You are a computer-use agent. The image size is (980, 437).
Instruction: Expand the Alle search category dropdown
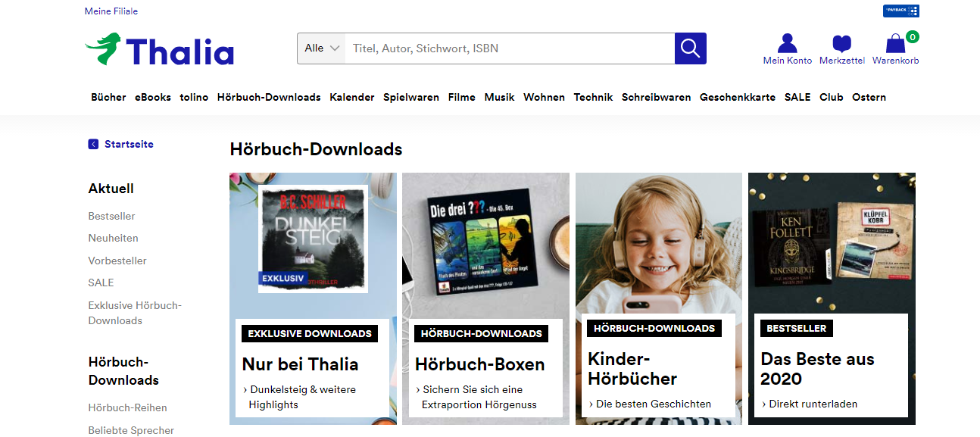point(321,48)
